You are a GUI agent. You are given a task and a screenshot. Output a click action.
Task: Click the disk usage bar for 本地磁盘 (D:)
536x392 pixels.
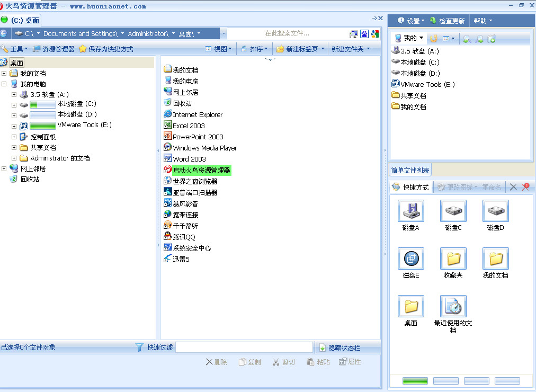(x=43, y=115)
